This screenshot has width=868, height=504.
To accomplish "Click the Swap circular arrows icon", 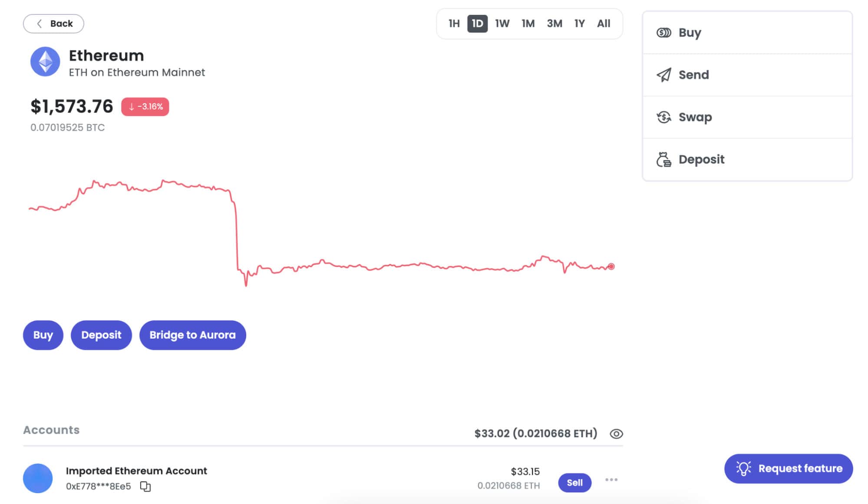I will click(x=663, y=117).
